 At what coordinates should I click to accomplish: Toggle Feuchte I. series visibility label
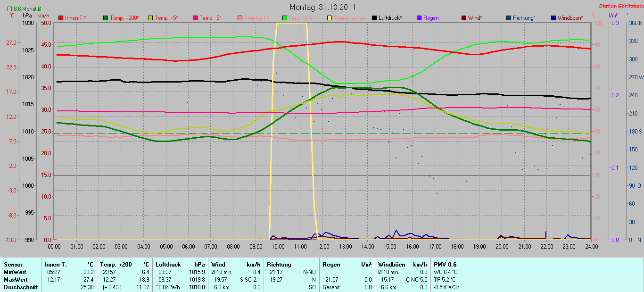point(257,18)
